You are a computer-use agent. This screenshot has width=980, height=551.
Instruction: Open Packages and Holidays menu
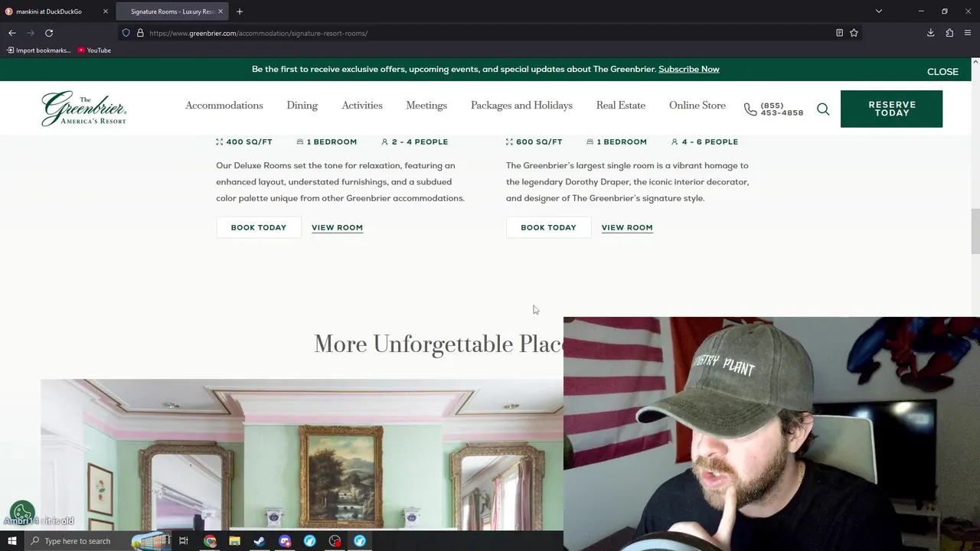[521, 106]
